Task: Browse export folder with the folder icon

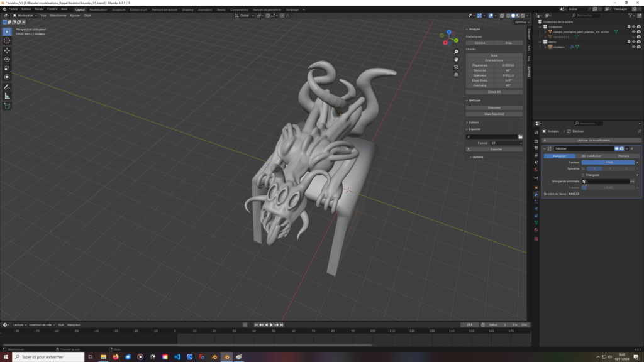Action: [x=520, y=136]
